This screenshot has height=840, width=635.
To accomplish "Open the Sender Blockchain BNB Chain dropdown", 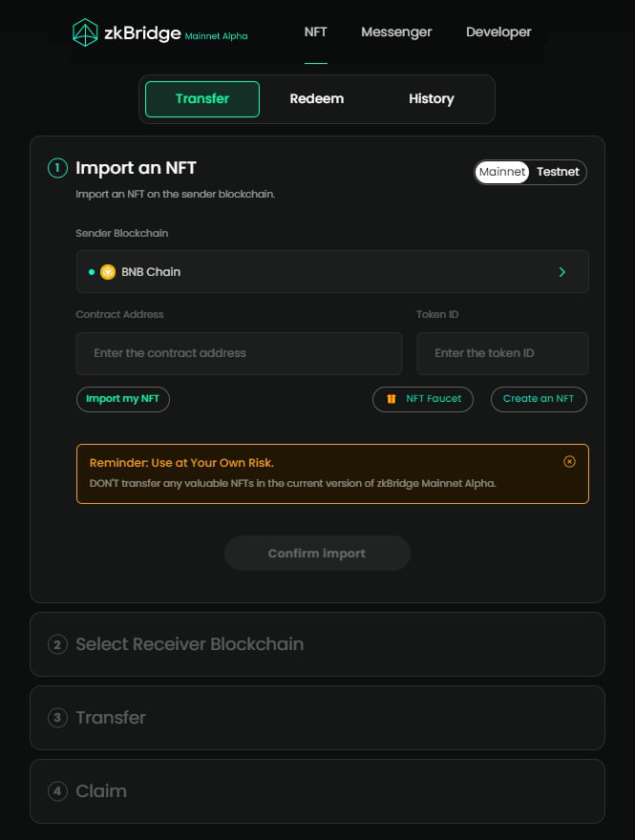I will (x=332, y=272).
